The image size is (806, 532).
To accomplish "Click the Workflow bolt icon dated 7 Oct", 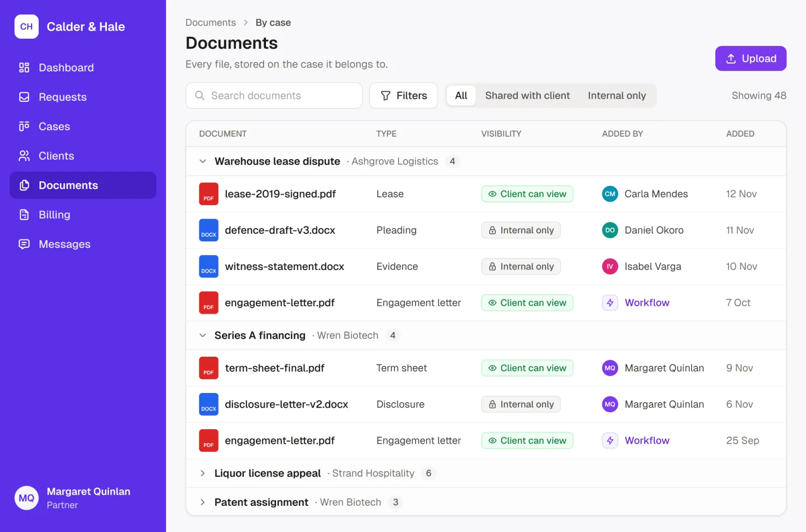I will 610,303.
